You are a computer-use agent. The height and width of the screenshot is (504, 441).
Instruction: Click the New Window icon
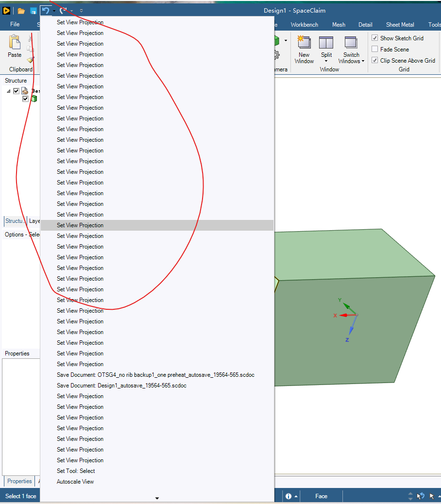304,42
